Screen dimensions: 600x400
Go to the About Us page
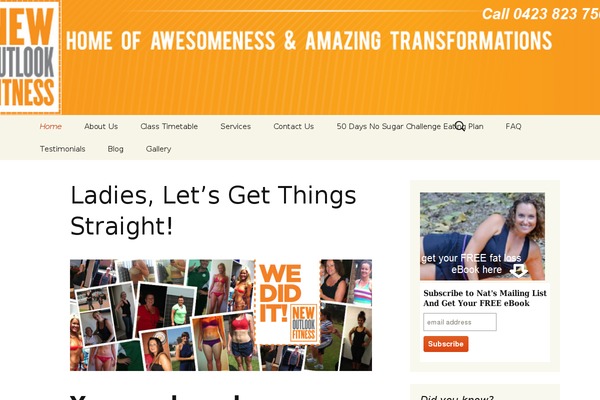coord(101,126)
